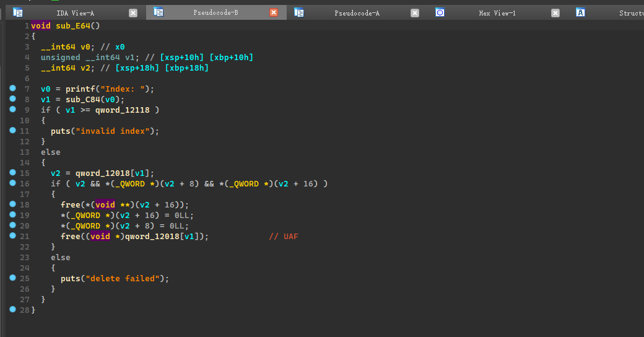Open the IDA View-A tab
644x337 pixels.
[x=75, y=13]
